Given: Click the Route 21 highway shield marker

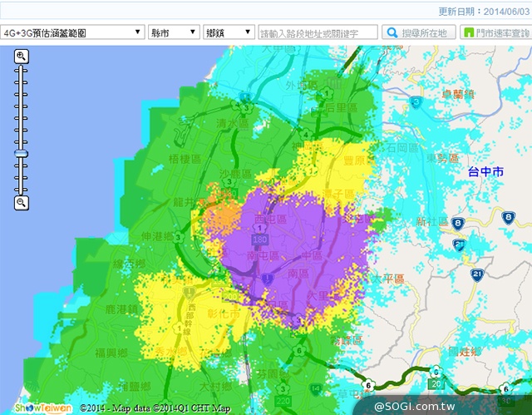Looking at the screenshot, I should tap(476, 274).
